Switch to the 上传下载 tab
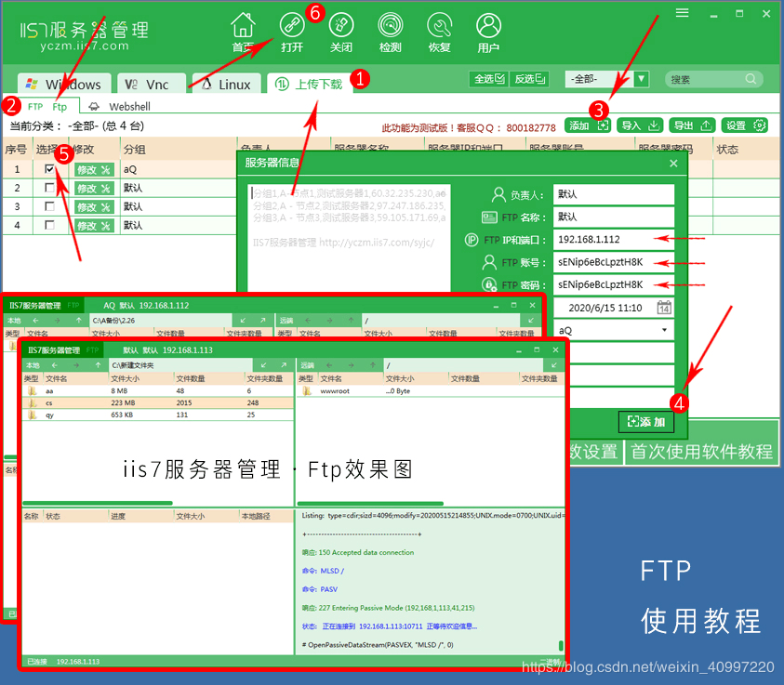The image size is (784, 685). pyautogui.click(x=310, y=84)
